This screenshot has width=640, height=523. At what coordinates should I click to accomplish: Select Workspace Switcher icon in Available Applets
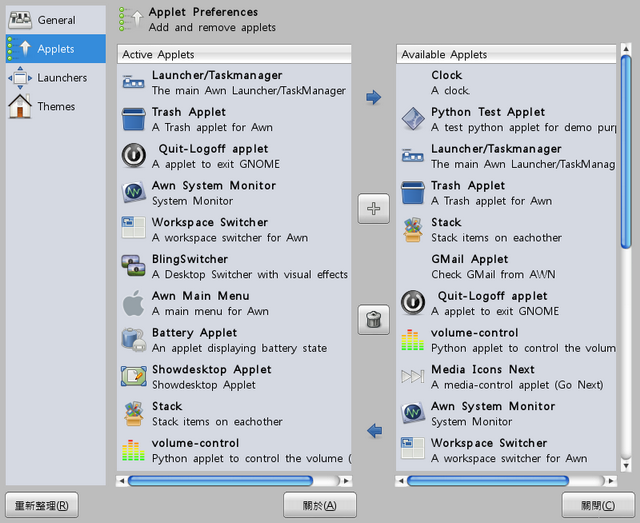[x=413, y=448]
